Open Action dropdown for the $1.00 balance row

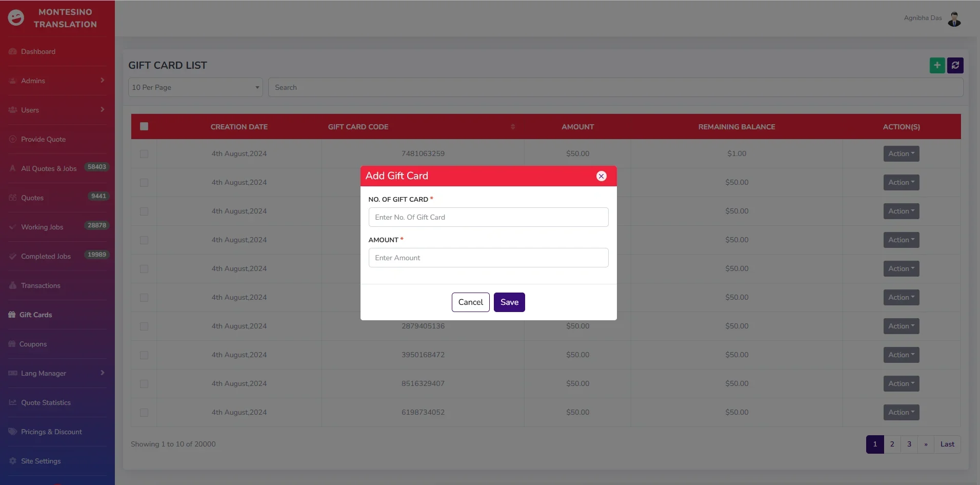tap(901, 154)
